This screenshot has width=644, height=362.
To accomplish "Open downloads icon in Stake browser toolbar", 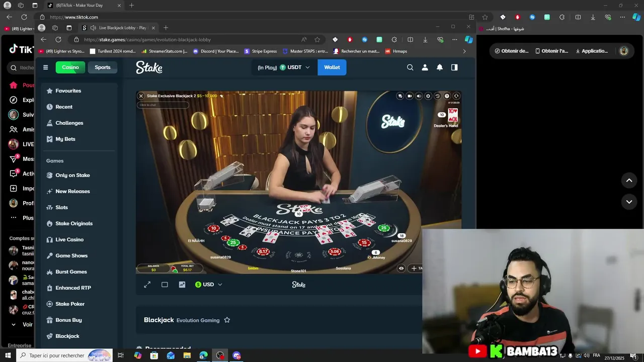I will click(425, 40).
